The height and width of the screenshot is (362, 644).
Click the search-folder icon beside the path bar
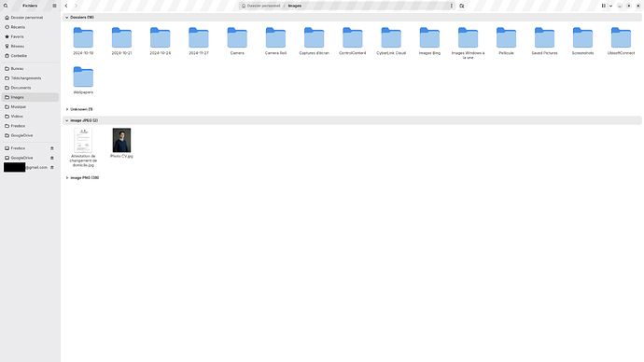coord(462,6)
